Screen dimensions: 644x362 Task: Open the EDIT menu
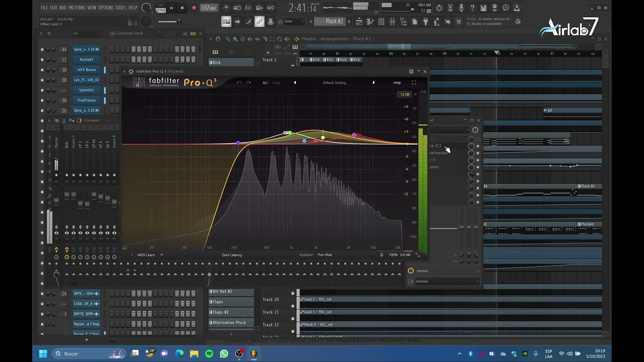53,8
